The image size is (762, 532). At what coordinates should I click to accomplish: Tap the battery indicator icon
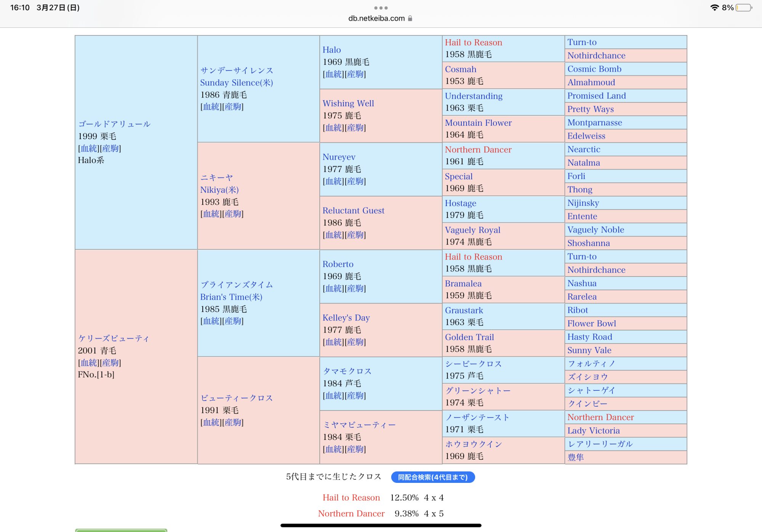[743, 8]
